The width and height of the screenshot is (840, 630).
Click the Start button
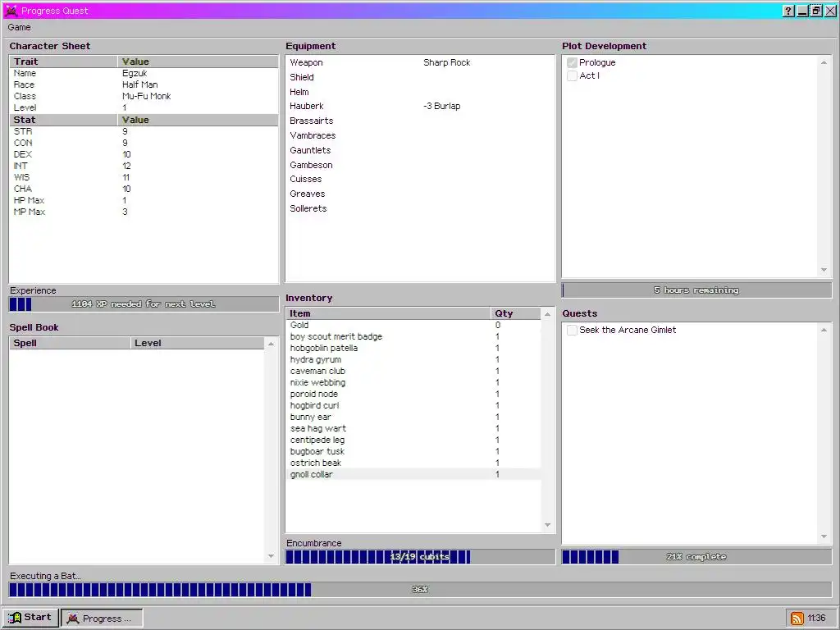click(30, 617)
